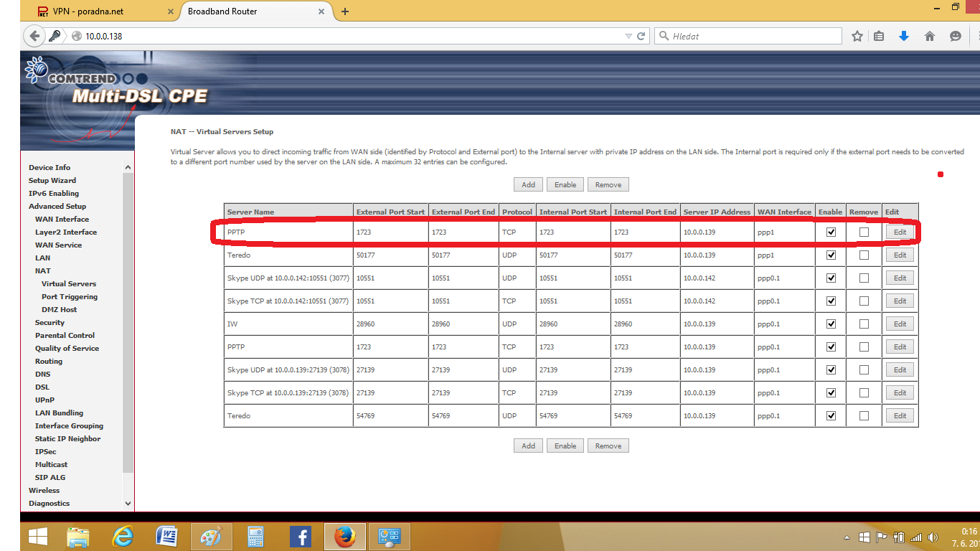The height and width of the screenshot is (551, 980).
Task: Open Parental Control in the sidebar
Action: coord(65,336)
